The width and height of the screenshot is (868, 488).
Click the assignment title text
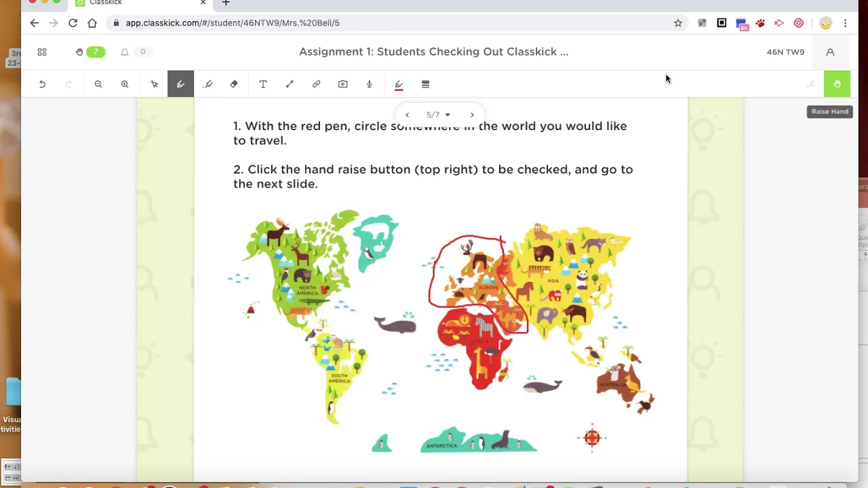click(x=434, y=52)
